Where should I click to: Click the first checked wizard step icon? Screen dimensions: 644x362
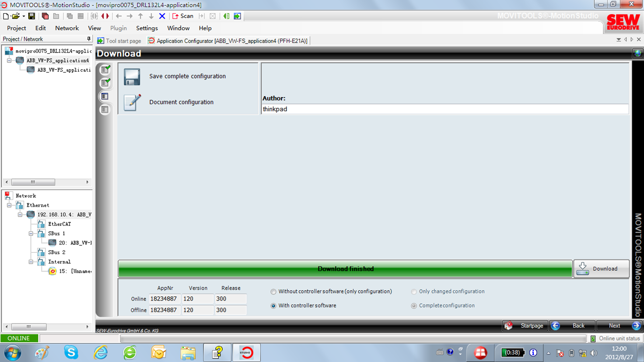coord(105,70)
